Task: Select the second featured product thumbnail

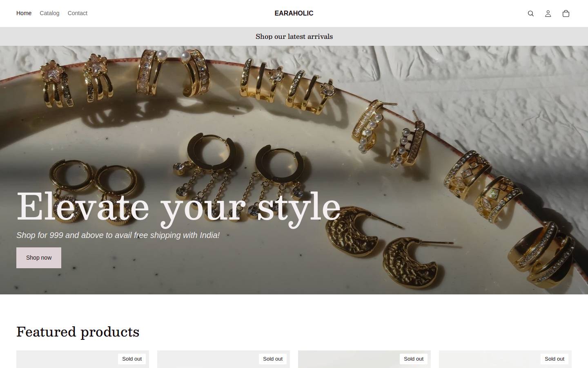Action: pyautogui.click(x=223, y=359)
